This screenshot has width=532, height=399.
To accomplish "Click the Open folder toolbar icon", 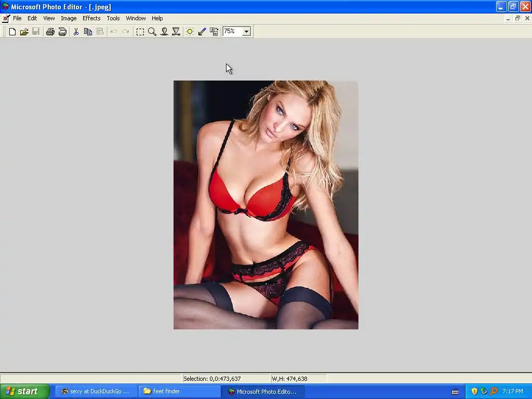I will click(24, 32).
